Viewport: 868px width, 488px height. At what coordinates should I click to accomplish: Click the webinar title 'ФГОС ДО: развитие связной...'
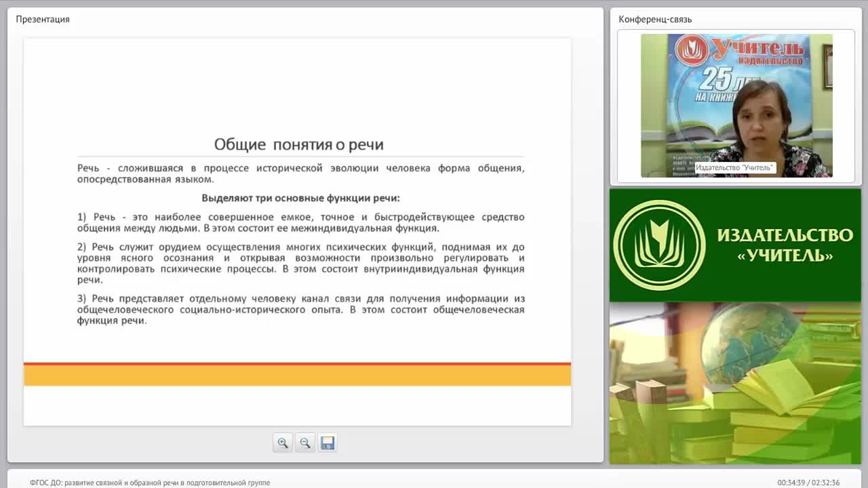pyautogui.click(x=150, y=483)
